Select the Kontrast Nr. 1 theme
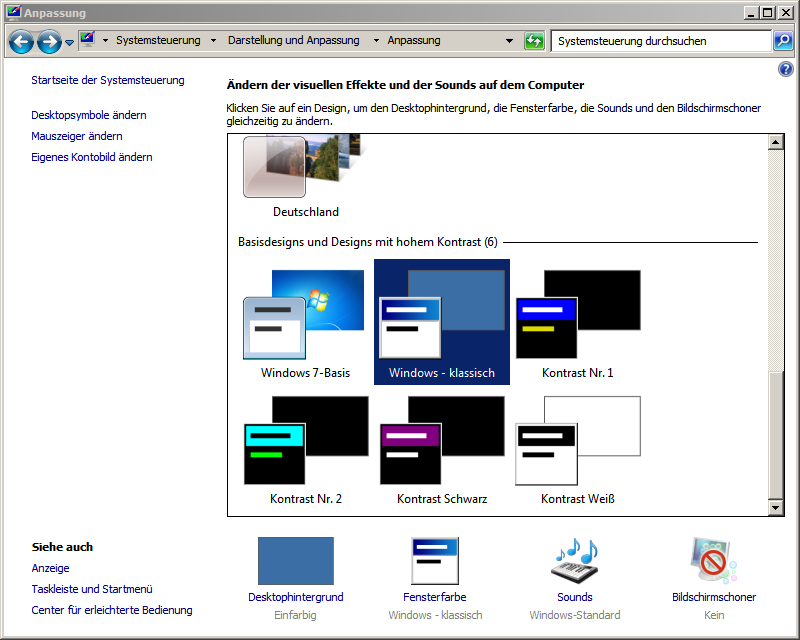800x640 pixels. 578,322
